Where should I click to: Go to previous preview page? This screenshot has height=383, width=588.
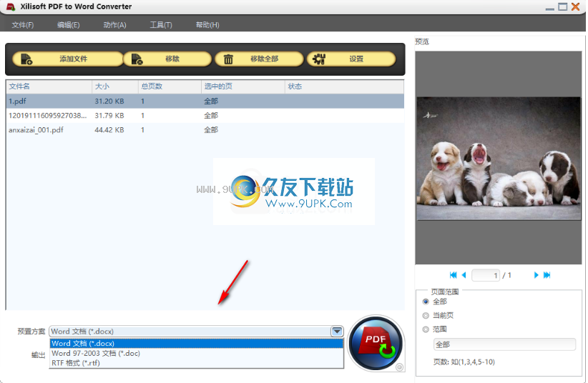[x=464, y=275]
